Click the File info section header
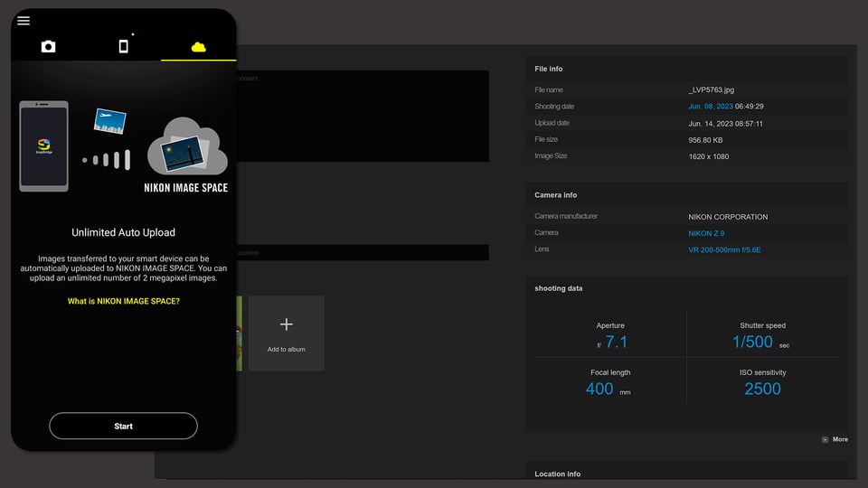The image size is (868, 488). point(548,69)
